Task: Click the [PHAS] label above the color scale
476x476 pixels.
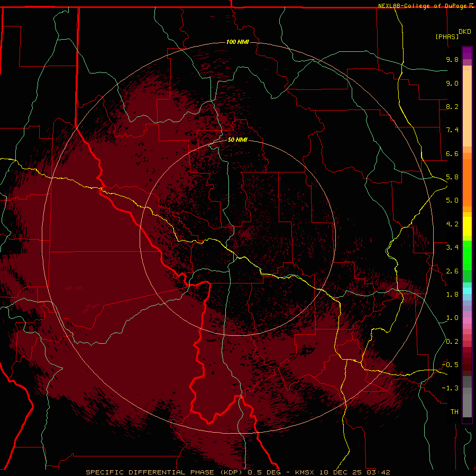Action: [x=447, y=36]
